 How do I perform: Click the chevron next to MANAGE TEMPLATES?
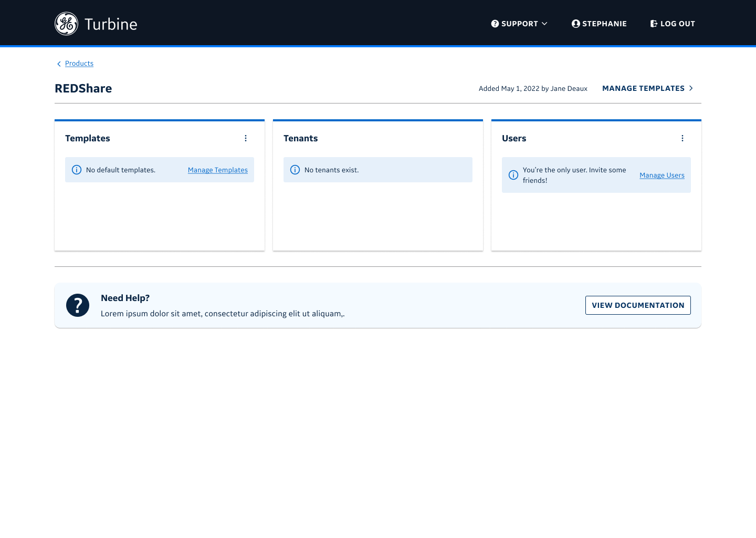691,88
